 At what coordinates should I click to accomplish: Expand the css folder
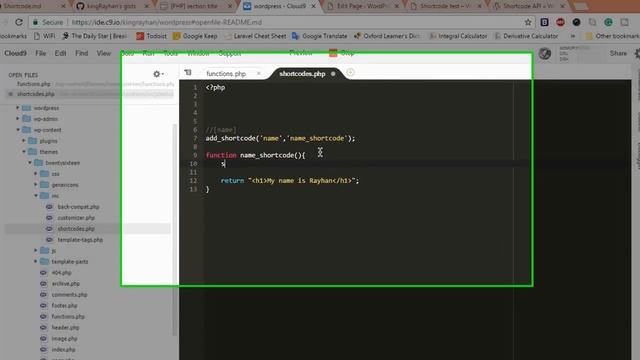36,174
